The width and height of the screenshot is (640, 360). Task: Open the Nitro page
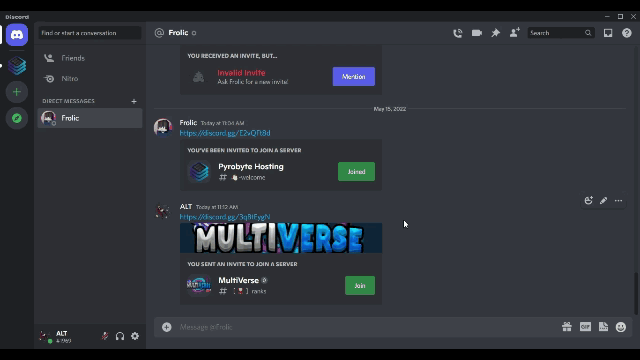pyautogui.click(x=90, y=78)
